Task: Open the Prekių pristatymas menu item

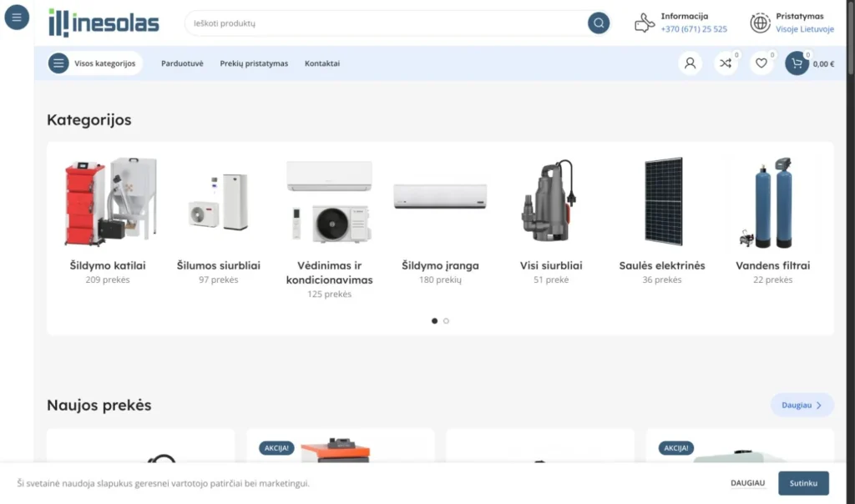Action: pyautogui.click(x=254, y=63)
